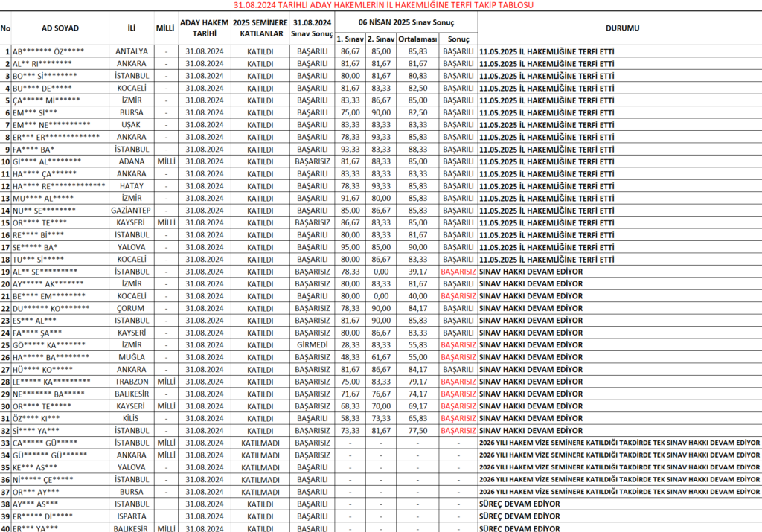Click the name ER*** YA***
Viewport: 762px width, 532px height.
click(36, 528)
